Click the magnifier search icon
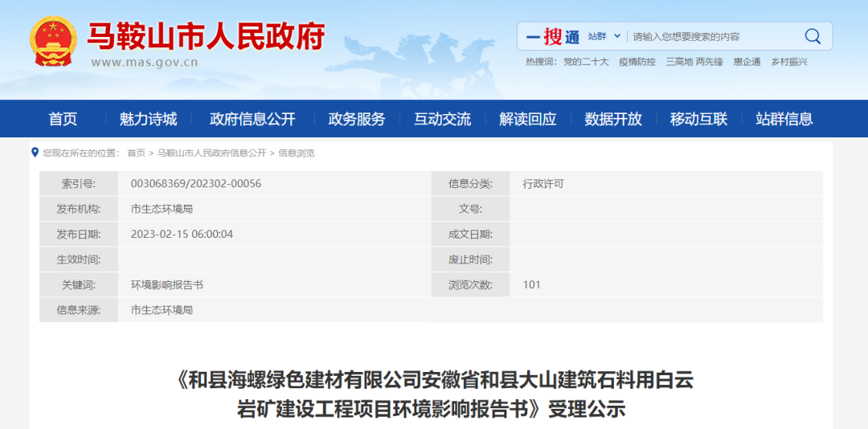This screenshot has width=868, height=429. pos(812,36)
